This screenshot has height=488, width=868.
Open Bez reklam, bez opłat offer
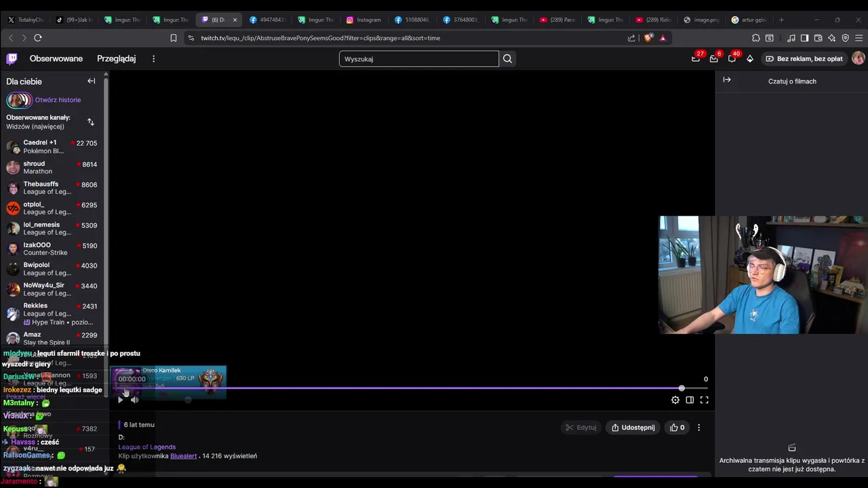coord(804,59)
